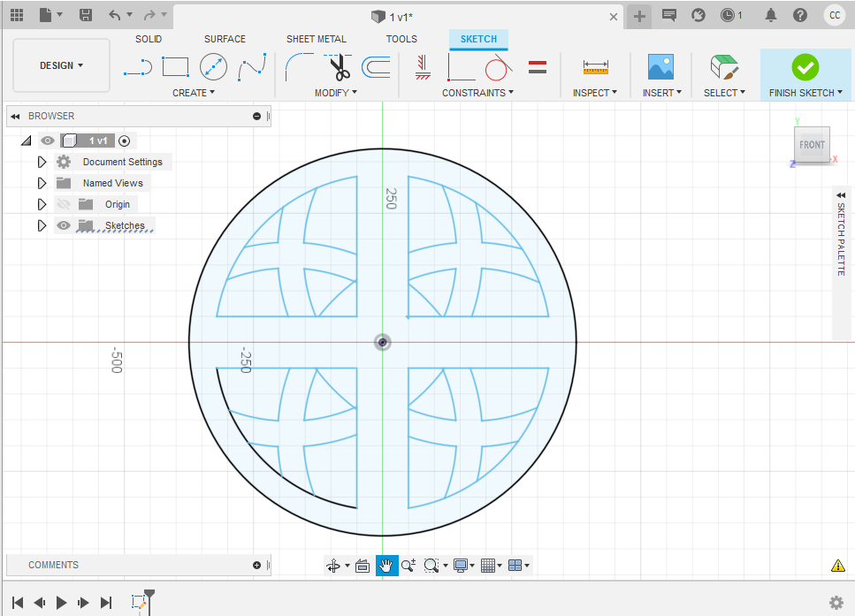The width and height of the screenshot is (855, 616).
Task: Click the Look At tool
Action: pyautogui.click(x=362, y=566)
